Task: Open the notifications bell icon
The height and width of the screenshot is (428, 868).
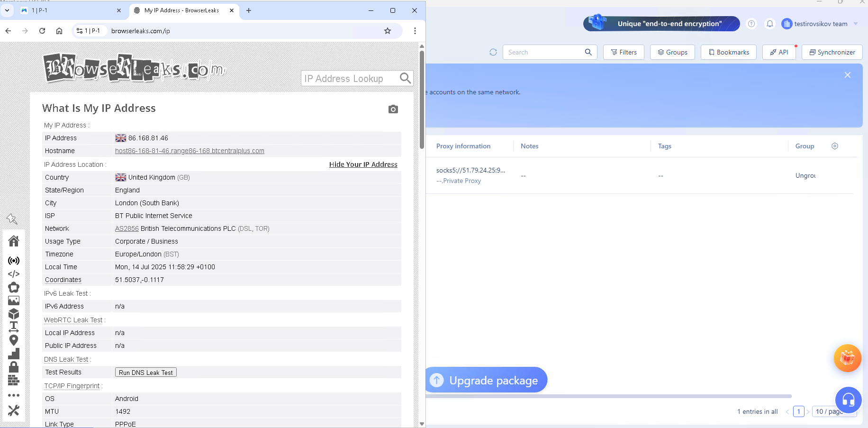Action: coord(770,24)
